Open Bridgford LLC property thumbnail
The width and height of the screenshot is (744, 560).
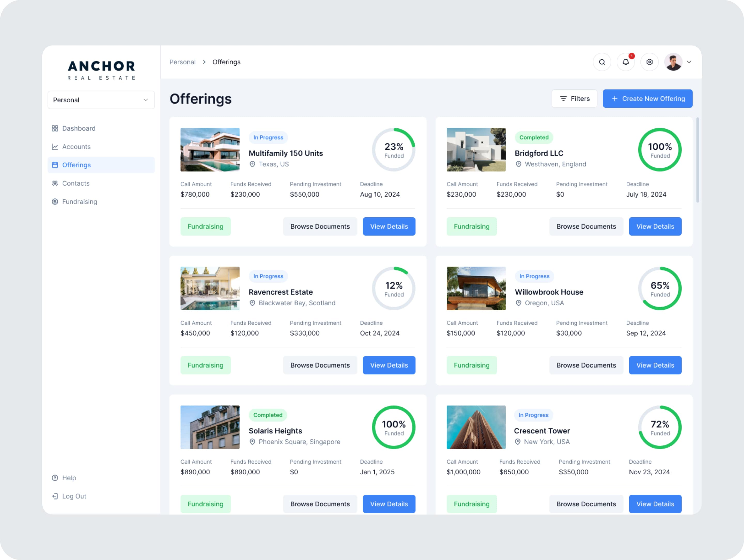coord(476,150)
